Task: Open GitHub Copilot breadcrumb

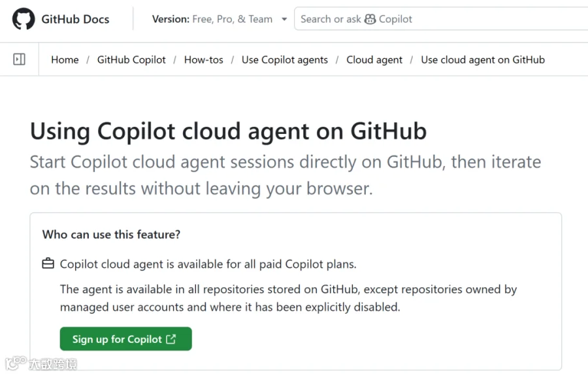Action: coord(131,59)
